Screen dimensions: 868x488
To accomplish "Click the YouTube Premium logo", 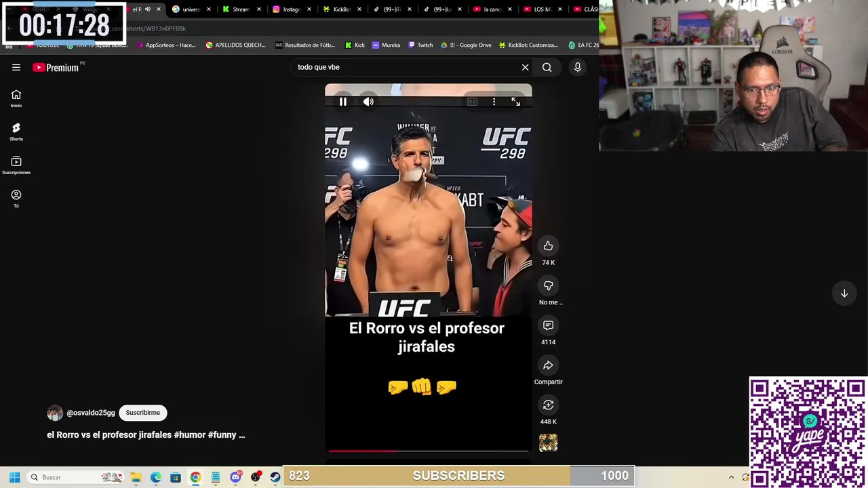I will pyautogui.click(x=56, y=67).
